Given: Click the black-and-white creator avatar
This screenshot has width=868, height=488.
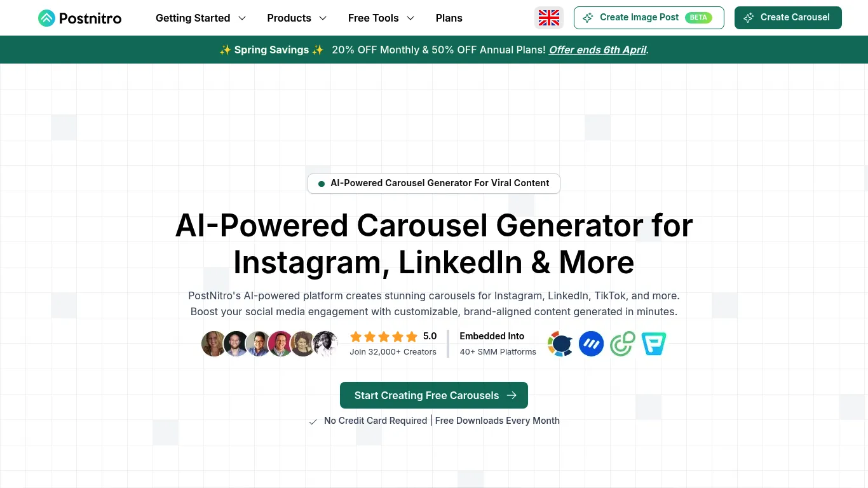Looking at the screenshot, I should pyautogui.click(x=325, y=344).
